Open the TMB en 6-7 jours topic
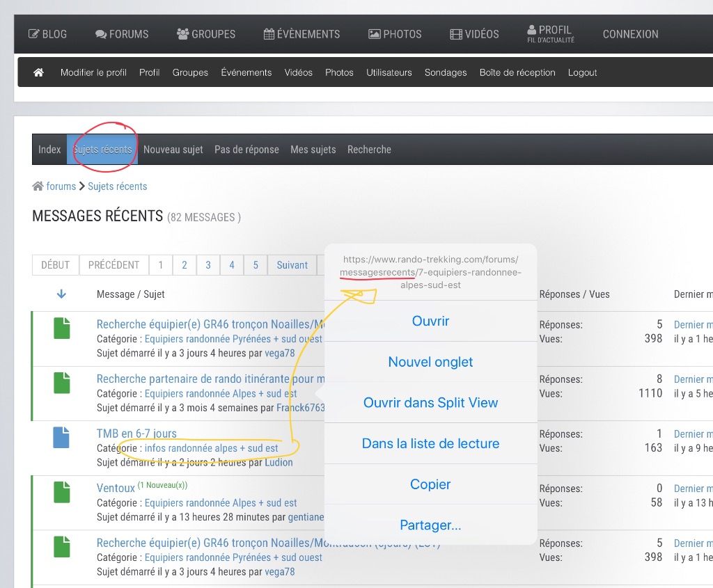 (136, 434)
